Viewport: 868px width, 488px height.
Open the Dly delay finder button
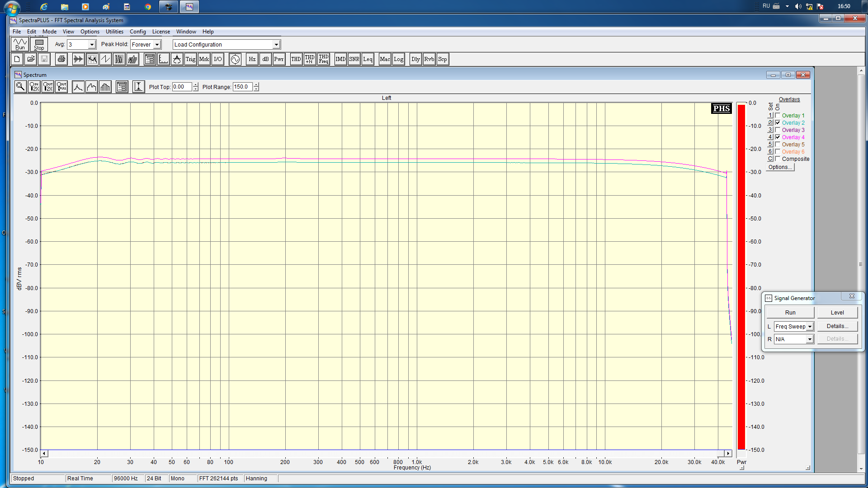tap(415, 59)
